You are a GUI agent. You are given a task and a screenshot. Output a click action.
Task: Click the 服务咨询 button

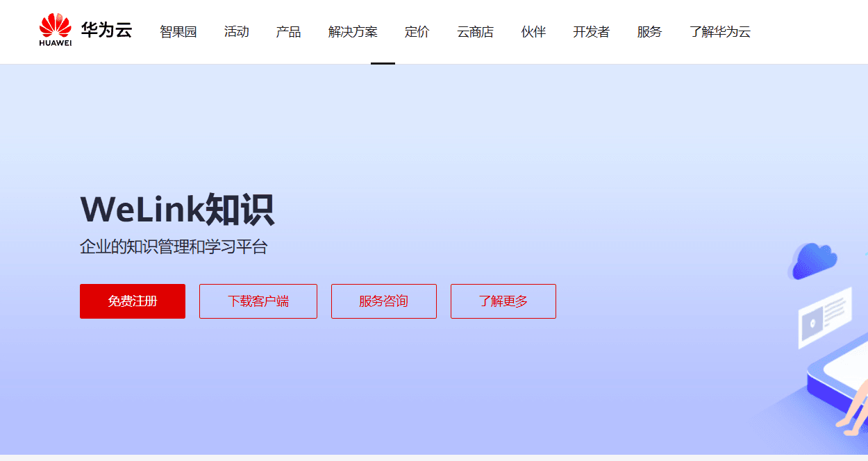click(384, 301)
